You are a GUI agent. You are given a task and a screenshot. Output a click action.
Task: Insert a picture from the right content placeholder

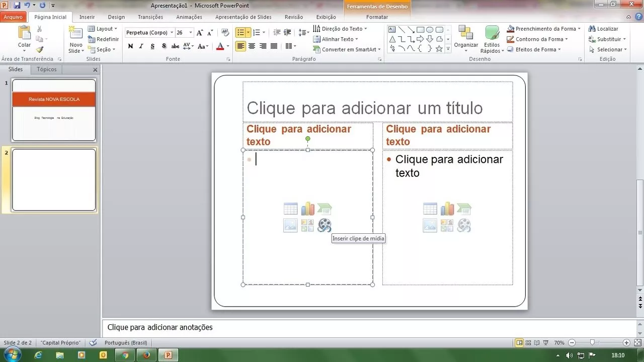pyautogui.click(x=430, y=225)
